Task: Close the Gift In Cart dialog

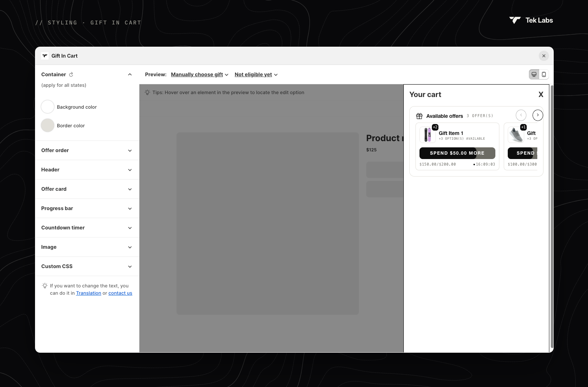Action: 544,56
